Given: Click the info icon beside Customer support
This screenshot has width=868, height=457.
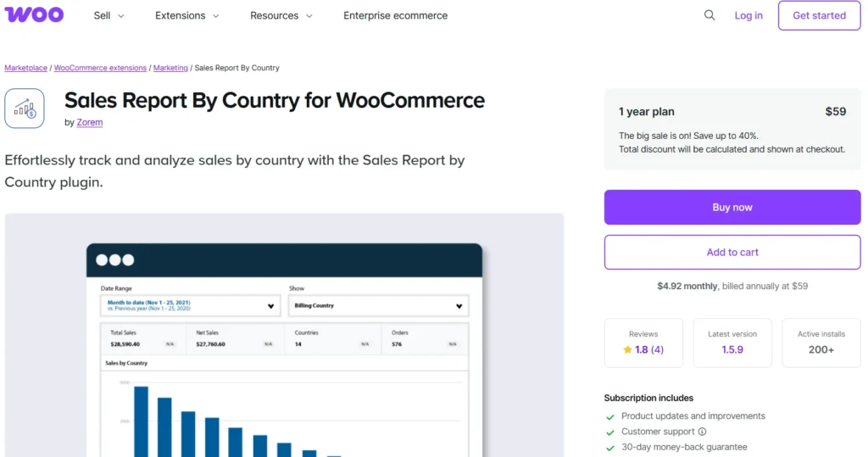Looking at the screenshot, I should coord(702,432).
